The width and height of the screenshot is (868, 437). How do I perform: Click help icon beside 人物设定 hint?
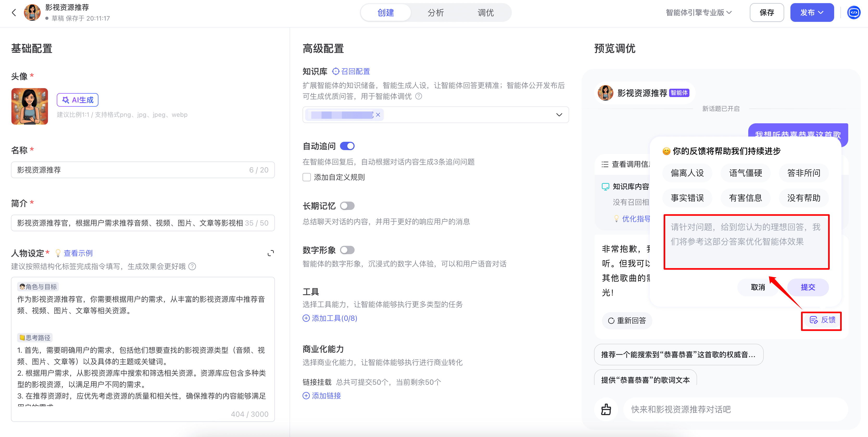click(x=192, y=267)
